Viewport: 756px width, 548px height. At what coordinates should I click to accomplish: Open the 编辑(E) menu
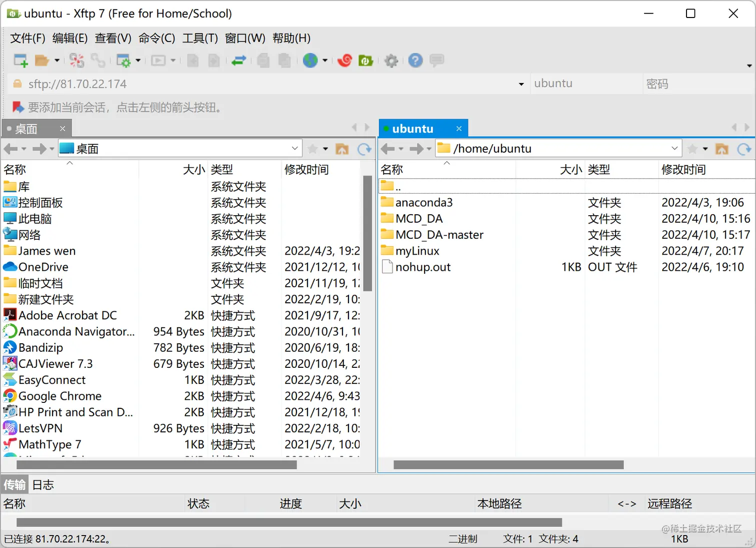click(70, 39)
